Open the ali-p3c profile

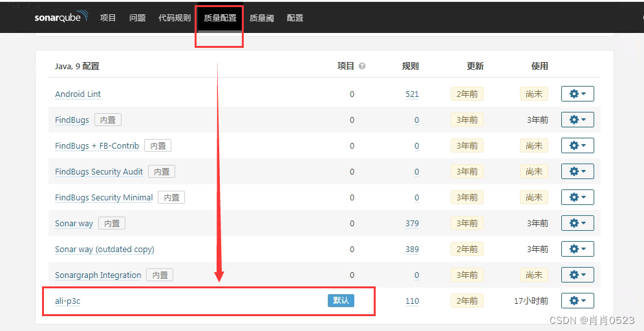[x=67, y=301]
